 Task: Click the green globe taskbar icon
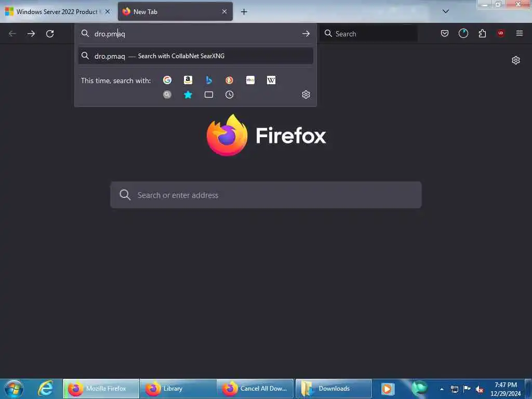tap(419, 388)
